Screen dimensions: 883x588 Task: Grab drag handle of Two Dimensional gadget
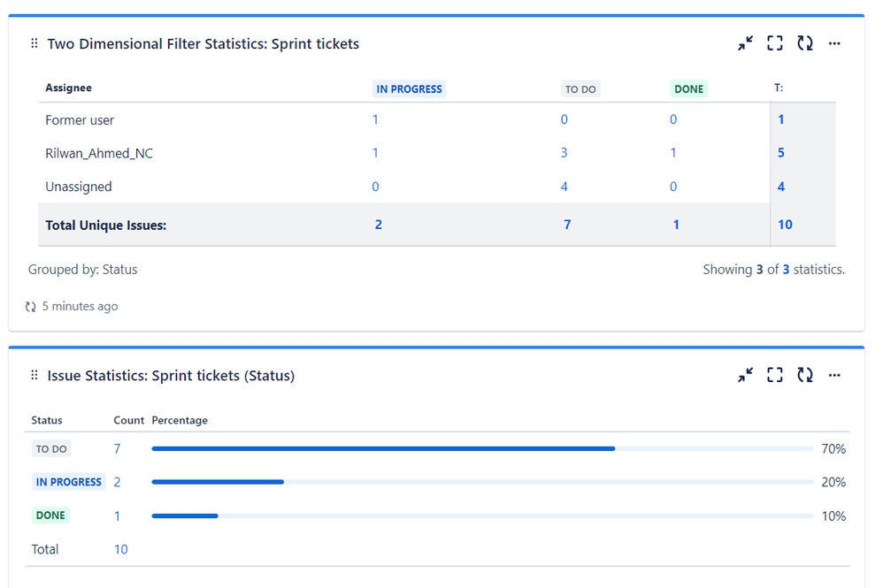tap(35, 43)
